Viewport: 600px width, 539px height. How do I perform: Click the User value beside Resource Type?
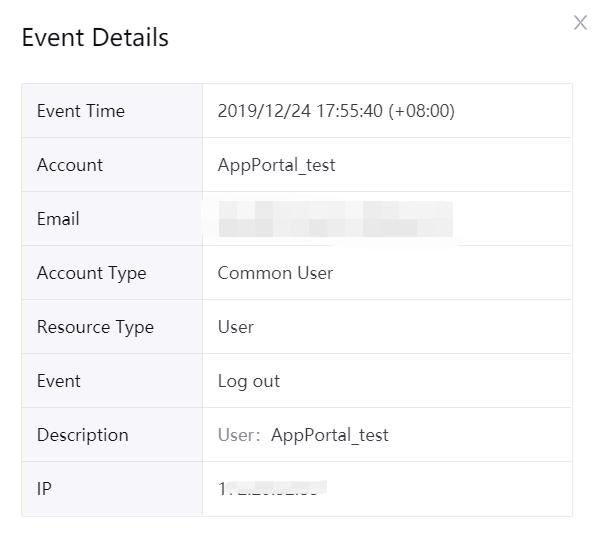coord(236,327)
